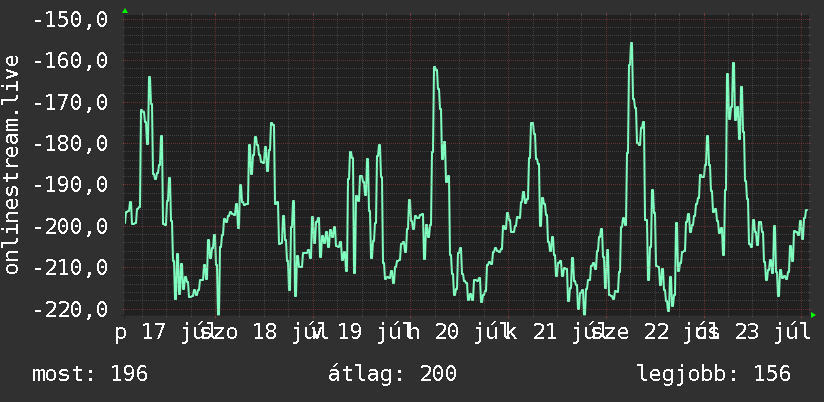This screenshot has width=824, height=402.
Task: Click the -200,0 y-axis label
Action: point(70,226)
